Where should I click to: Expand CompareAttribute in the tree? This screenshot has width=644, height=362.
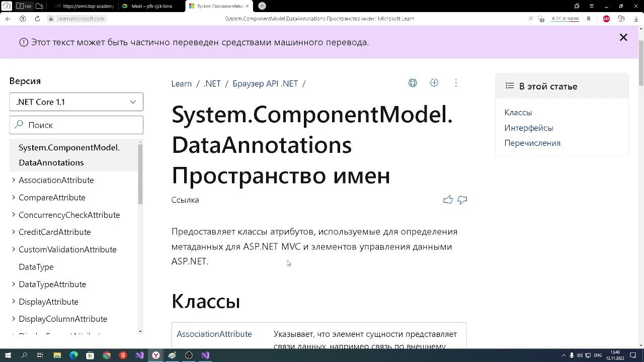click(x=14, y=198)
